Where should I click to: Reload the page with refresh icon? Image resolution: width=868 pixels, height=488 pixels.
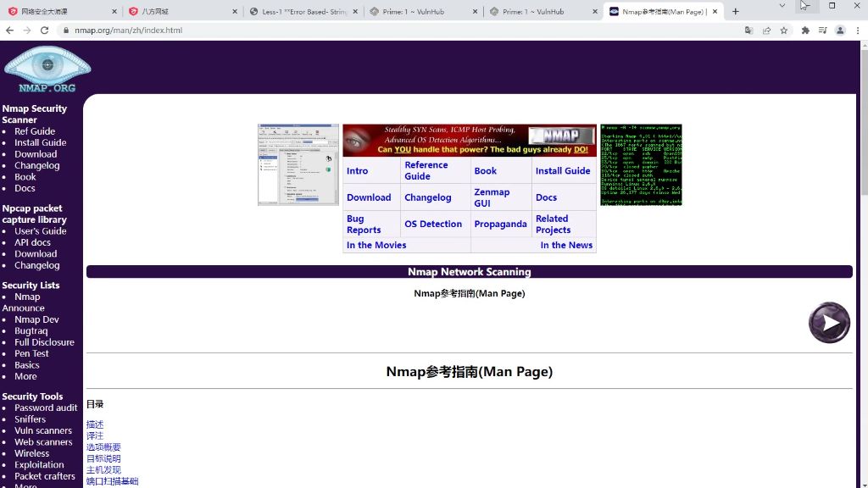point(45,30)
